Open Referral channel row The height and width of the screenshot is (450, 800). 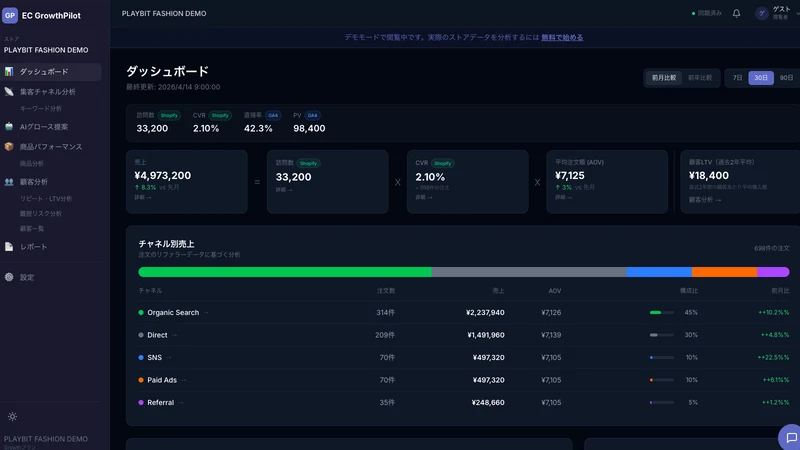[463, 403]
